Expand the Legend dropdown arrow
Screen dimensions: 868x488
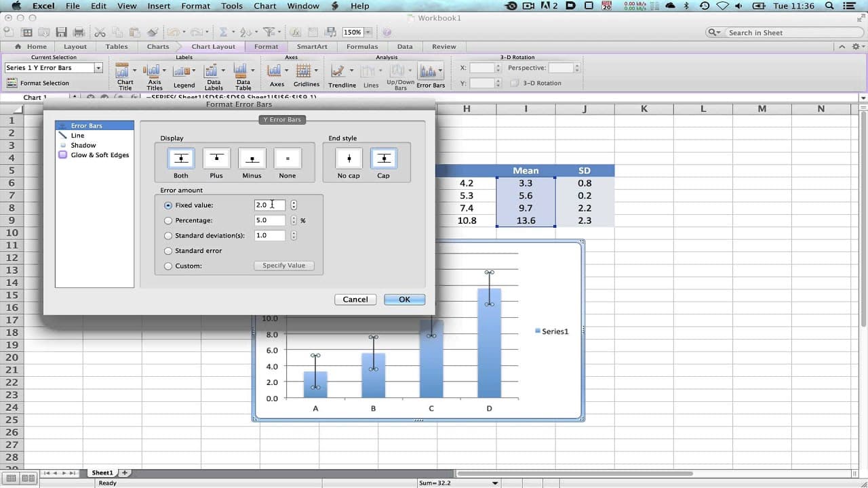click(194, 70)
